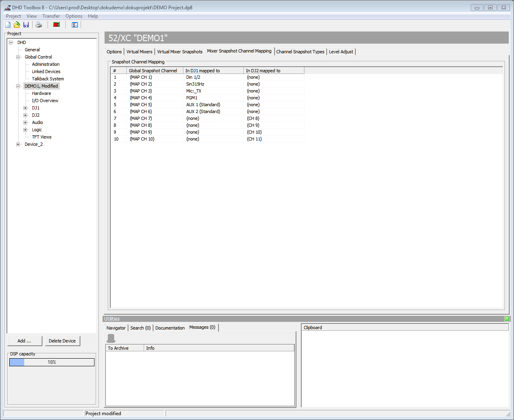Select TFT Views in the project tree
The height and width of the screenshot is (420, 514).
[42, 137]
